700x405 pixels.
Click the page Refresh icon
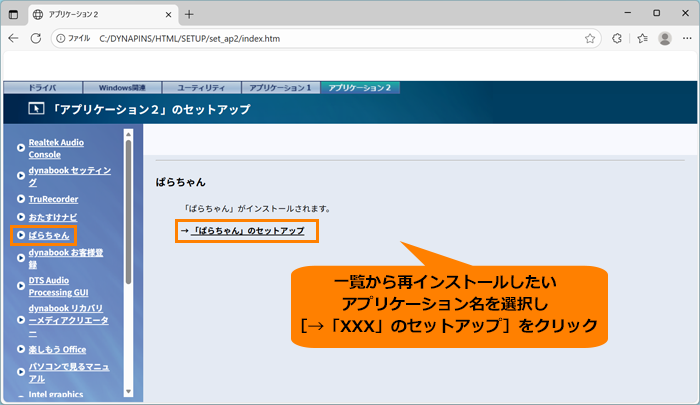[x=36, y=38]
